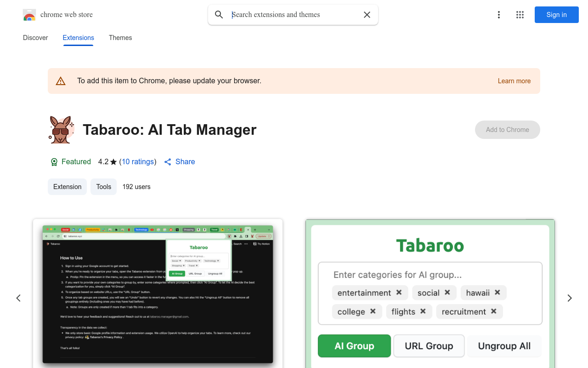
Task: Click the Share icon
Action: (x=168, y=162)
